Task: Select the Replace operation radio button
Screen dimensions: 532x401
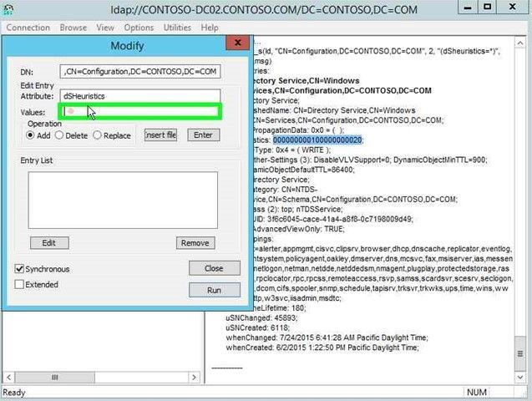Action: 98,135
